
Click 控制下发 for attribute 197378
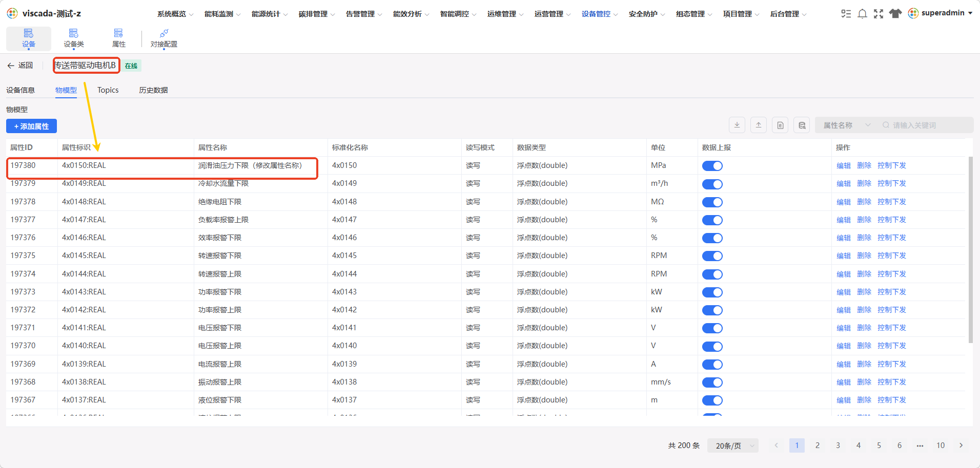click(891, 202)
